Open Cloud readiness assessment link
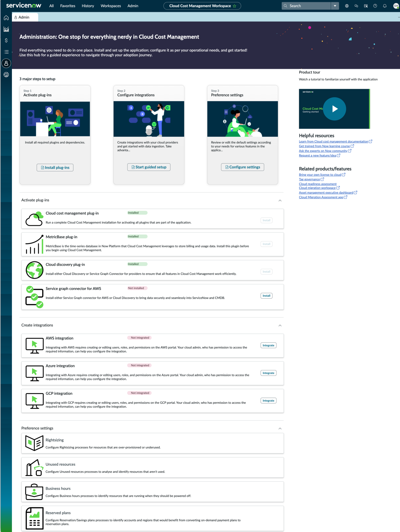400x532 pixels. pyautogui.click(x=318, y=184)
